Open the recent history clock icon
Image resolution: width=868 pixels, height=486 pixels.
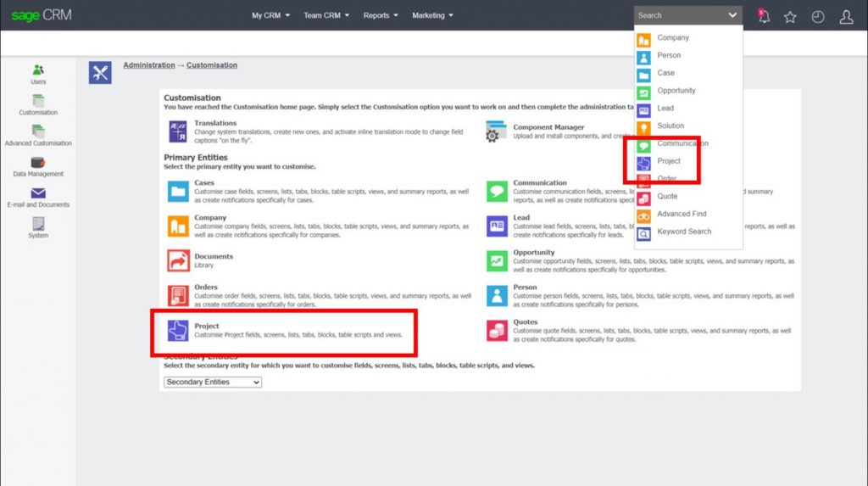(x=818, y=17)
